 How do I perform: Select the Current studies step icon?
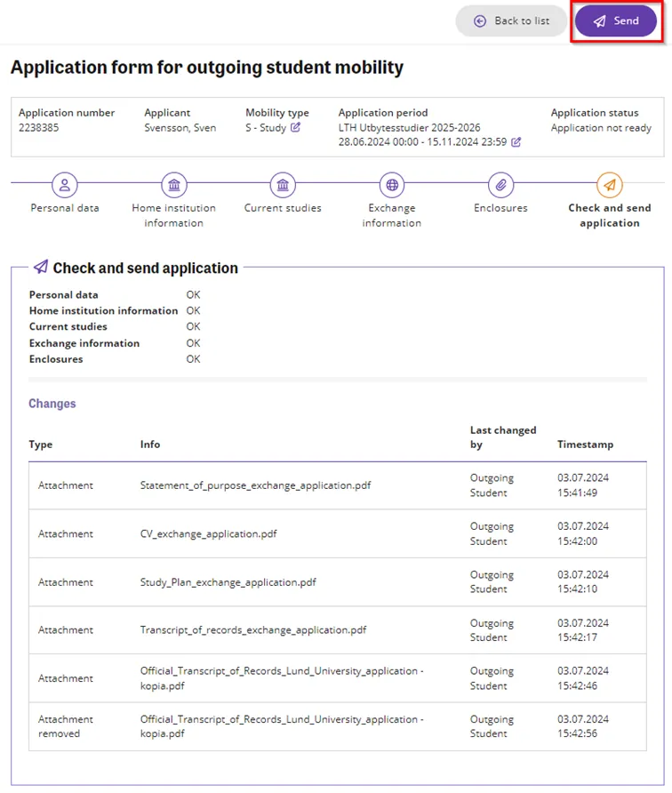pyautogui.click(x=283, y=185)
